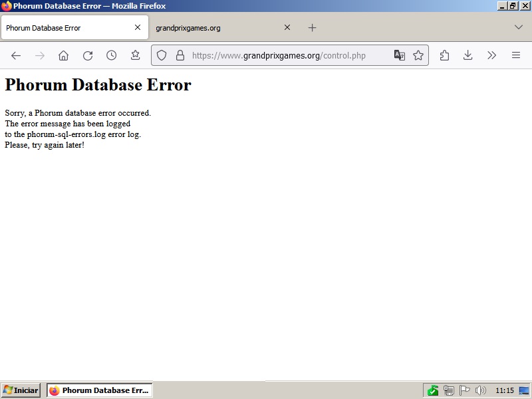Screen dimensions: 532x399
Task: Click the show desktop monitor icon
Action: pos(524,391)
